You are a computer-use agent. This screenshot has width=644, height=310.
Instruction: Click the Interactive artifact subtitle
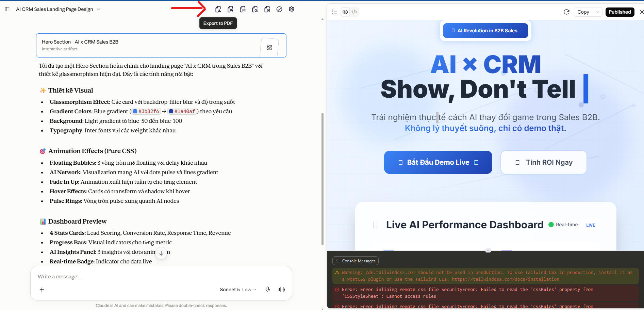[60, 49]
